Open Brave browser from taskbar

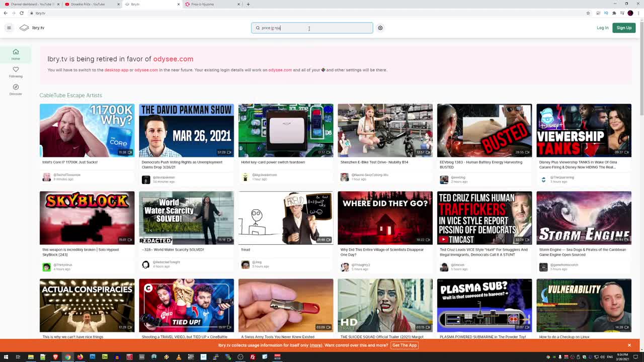[55, 357]
